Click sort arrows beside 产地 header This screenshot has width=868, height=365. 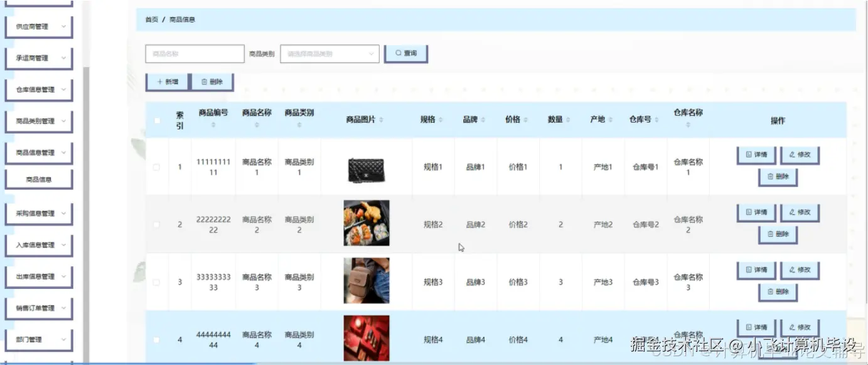611,120
